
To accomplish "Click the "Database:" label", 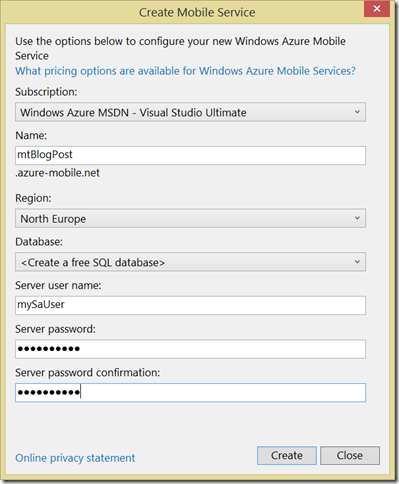I will 39,242.
